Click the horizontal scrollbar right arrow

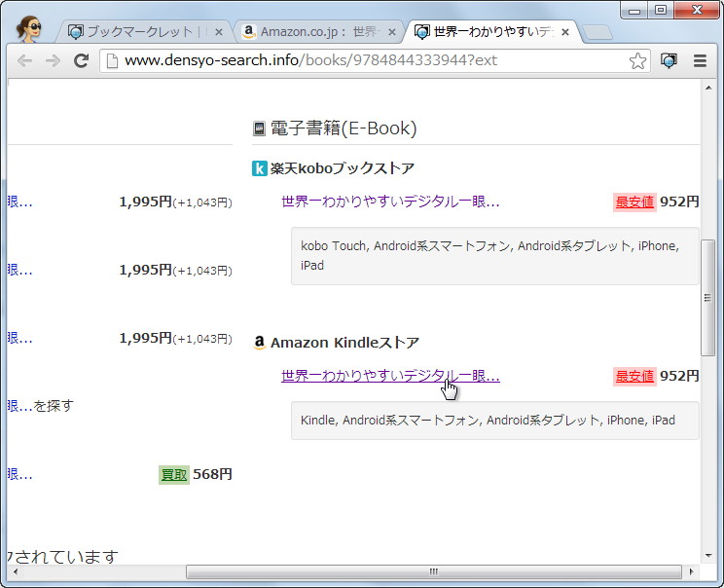(691, 571)
